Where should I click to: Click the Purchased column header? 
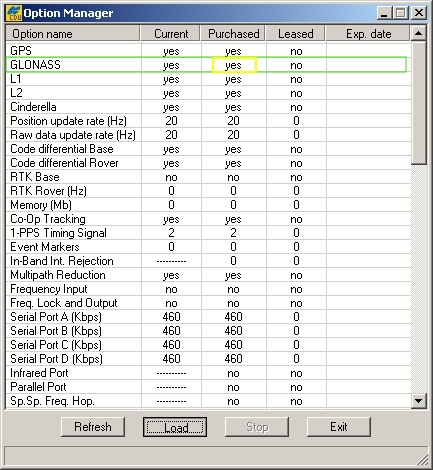pyautogui.click(x=233, y=34)
